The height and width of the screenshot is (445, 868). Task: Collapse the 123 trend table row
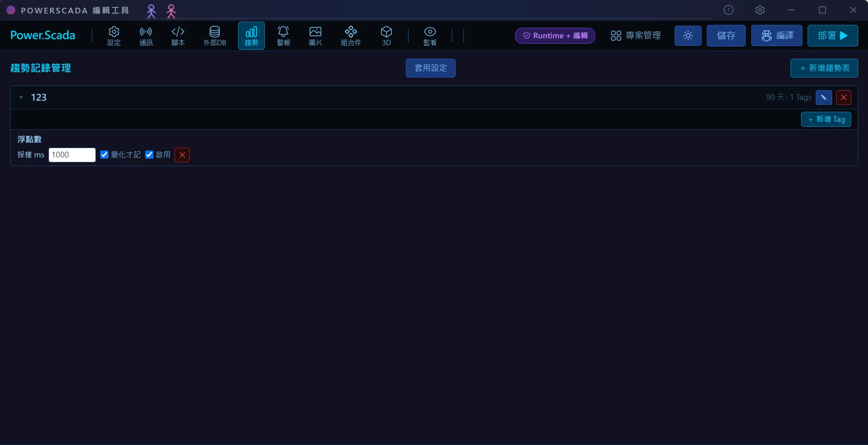click(x=21, y=97)
